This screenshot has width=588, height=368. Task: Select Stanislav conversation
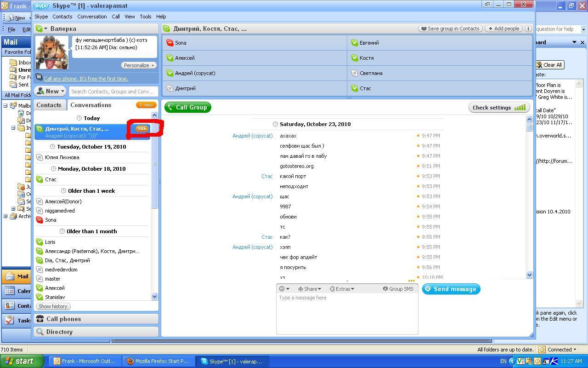92,297
